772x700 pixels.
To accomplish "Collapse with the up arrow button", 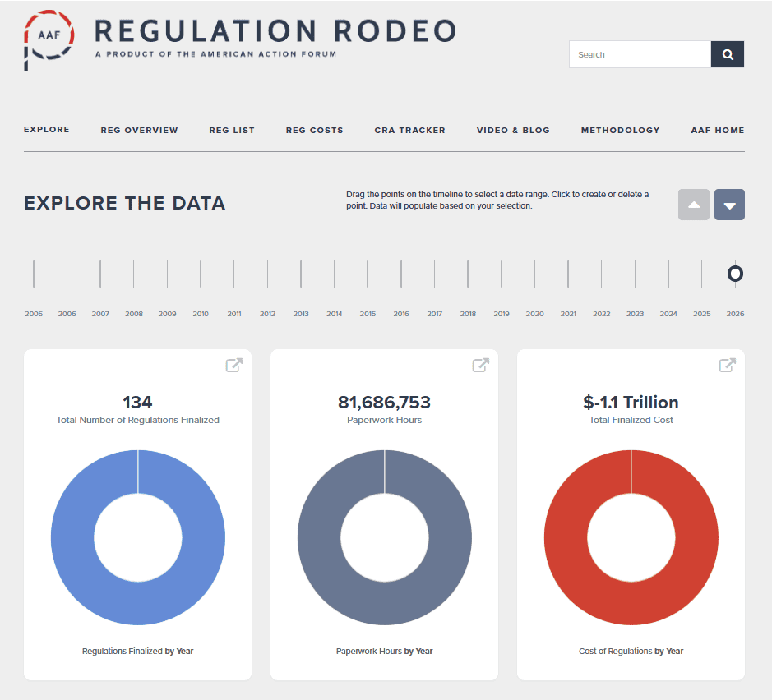I will tap(694, 205).
